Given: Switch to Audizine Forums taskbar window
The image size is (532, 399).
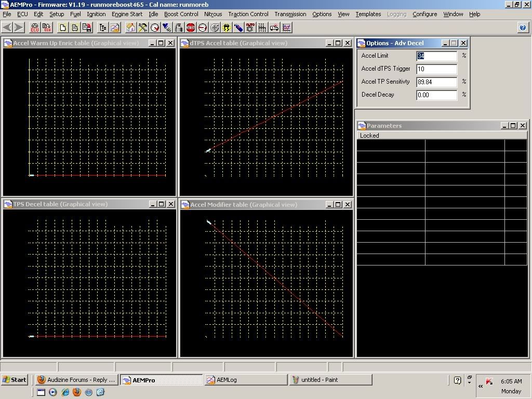Looking at the screenshot, I should tap(77, 380).
